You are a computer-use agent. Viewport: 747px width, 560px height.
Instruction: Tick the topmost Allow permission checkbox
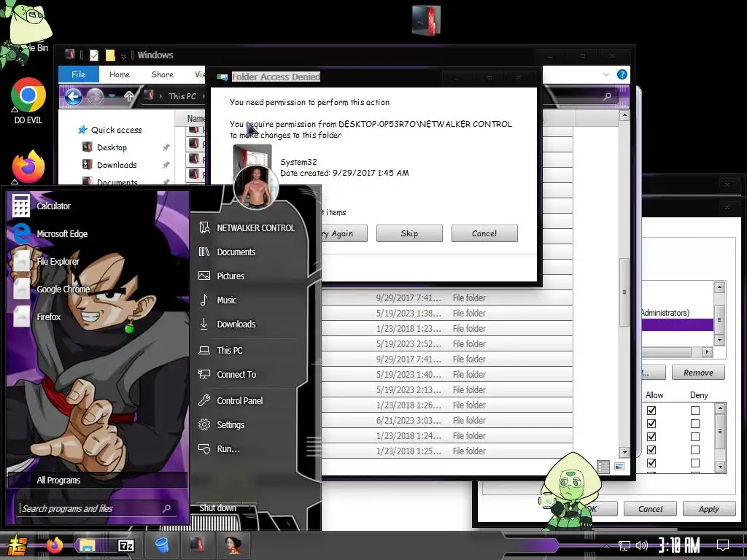pyautogui.click(x=651, y=410)
